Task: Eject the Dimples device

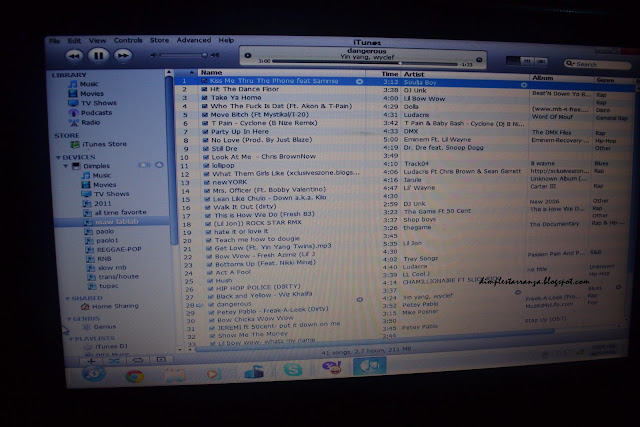Action: [x=159, y=165]
